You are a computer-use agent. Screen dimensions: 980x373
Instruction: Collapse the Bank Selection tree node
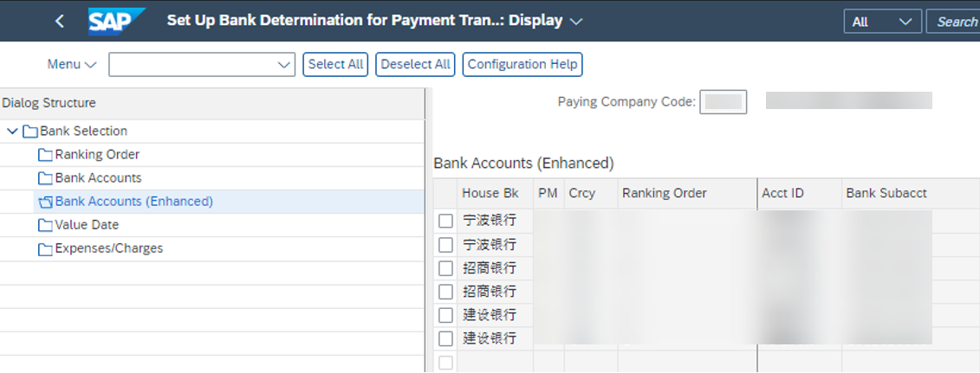12,132
